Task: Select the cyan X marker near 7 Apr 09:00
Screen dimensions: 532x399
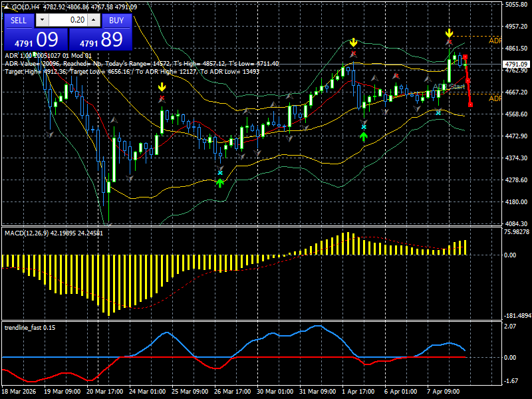Action: (x=438, y=112)
